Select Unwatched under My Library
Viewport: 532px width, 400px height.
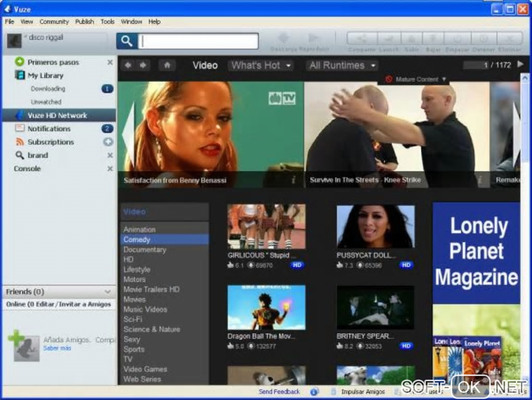(46, 102)
